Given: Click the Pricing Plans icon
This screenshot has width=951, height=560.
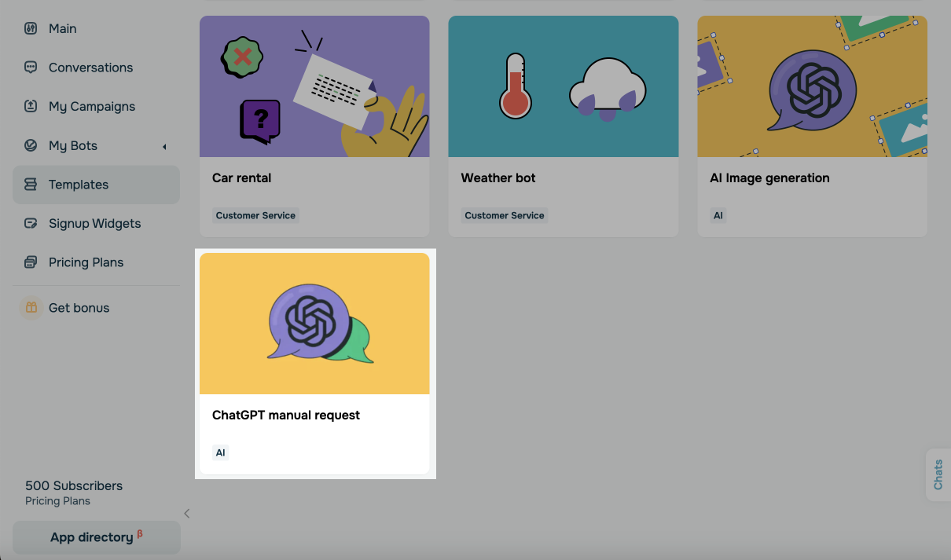Looking at the screenshot, I should (31, 262).
